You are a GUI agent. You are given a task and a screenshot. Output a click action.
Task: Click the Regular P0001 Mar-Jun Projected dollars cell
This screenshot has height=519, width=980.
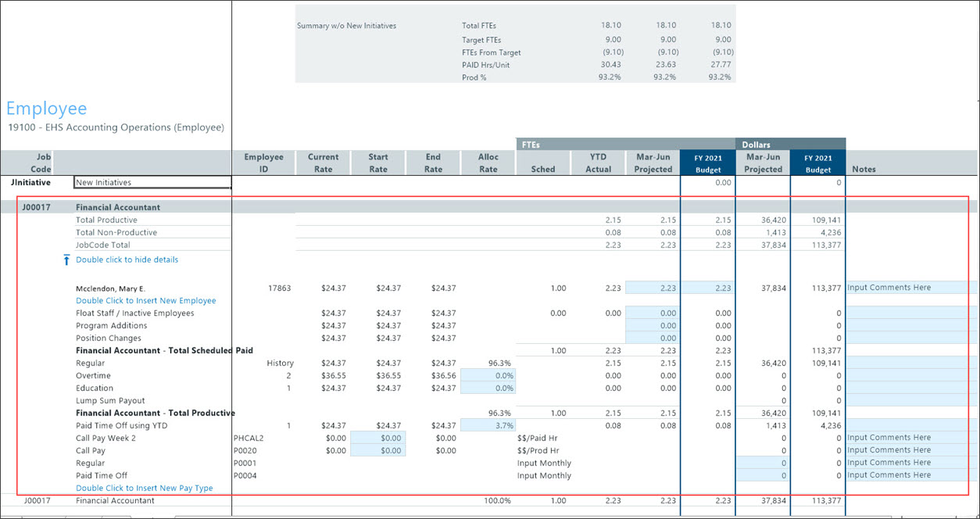click(x=763, y=464)
